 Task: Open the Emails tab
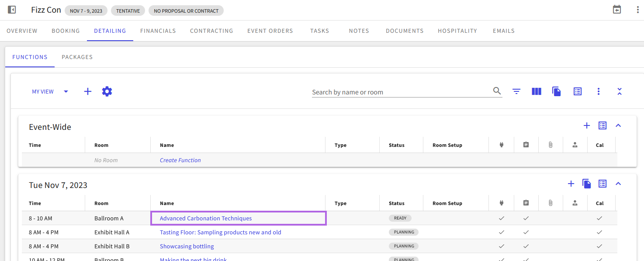click(504, 31)
